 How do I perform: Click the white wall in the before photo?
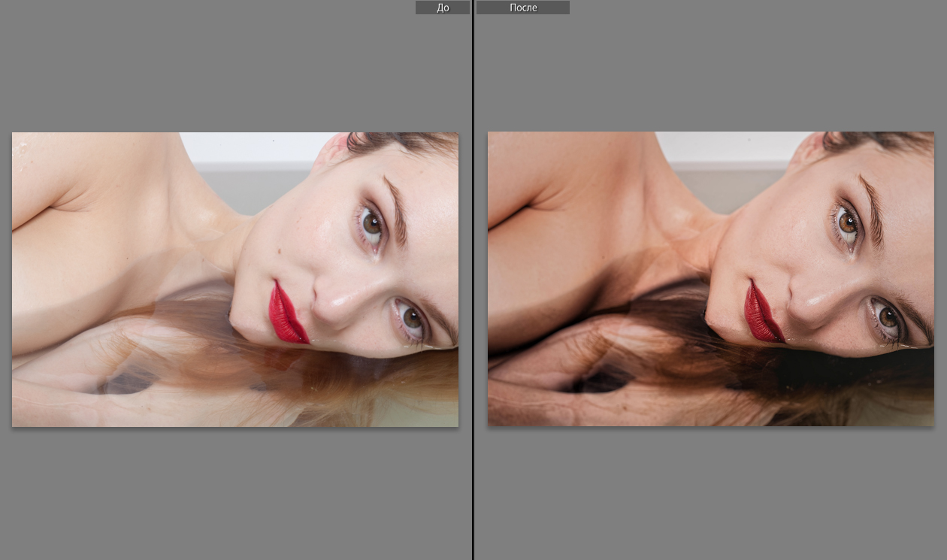tap(256, 147)
